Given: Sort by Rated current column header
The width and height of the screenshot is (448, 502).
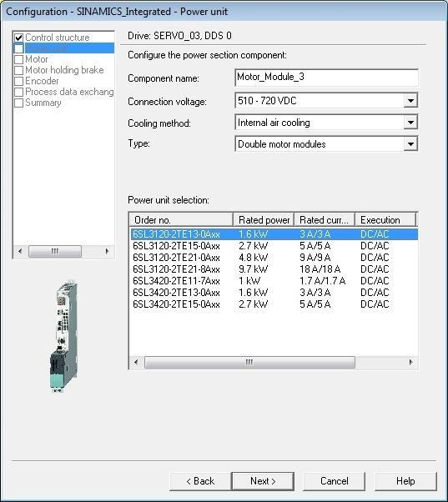Looking at the screenshot, I should pos(325,220).
